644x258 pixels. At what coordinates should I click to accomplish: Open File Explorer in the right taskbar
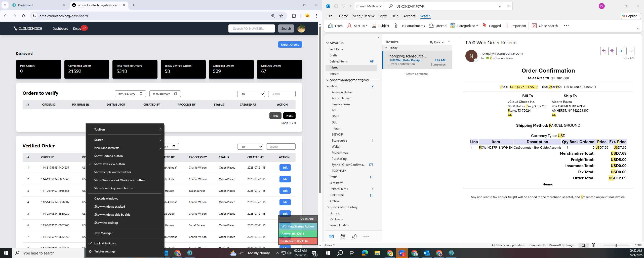click(x=377, y=253)
